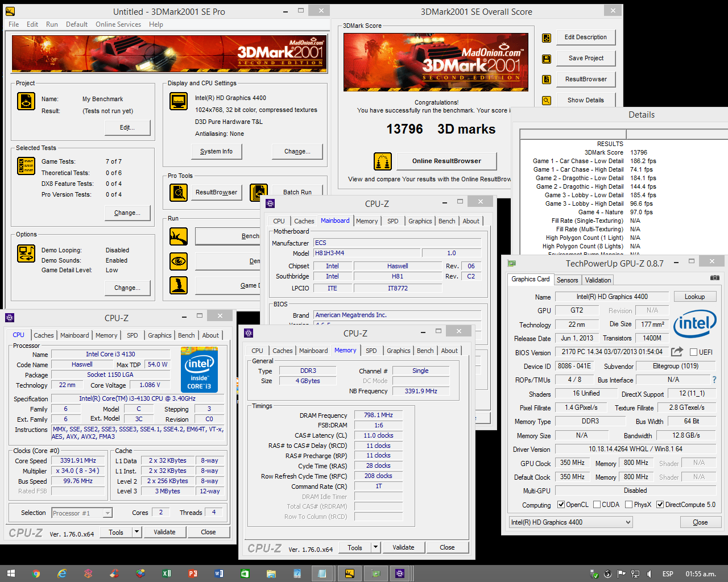Open Word from the taskbar

tap(219, 573)
